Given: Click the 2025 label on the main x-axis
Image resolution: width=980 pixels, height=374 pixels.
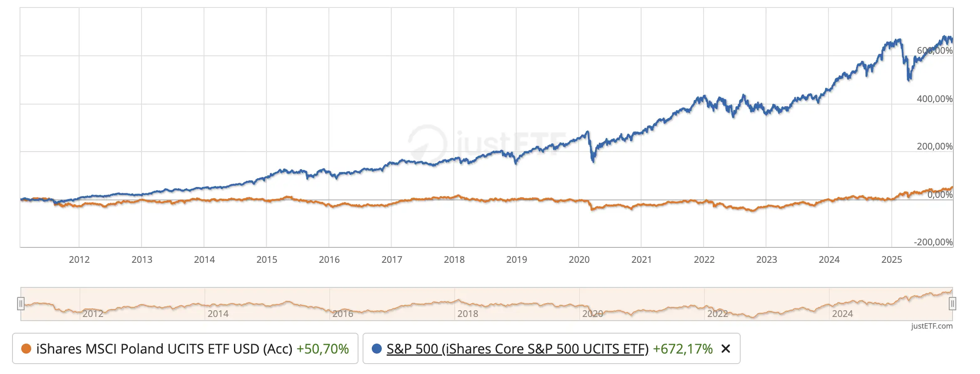Looking at the screenshot, I should (x=892, y=259).
